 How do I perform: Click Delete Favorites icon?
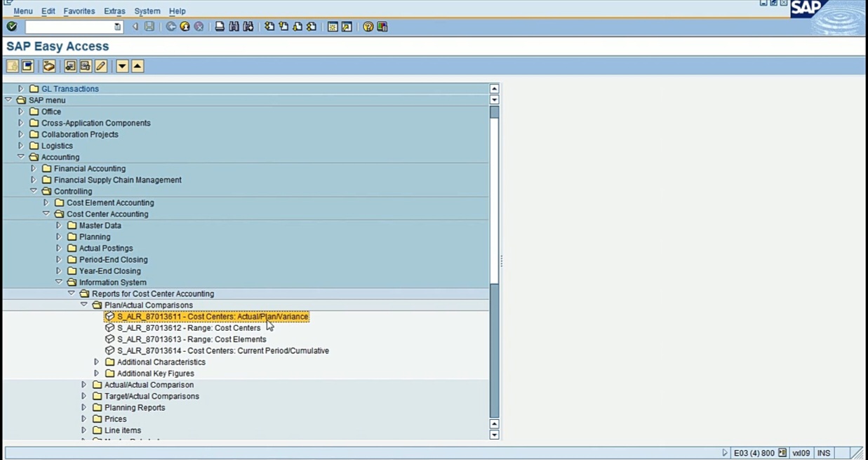pos(86,66)
